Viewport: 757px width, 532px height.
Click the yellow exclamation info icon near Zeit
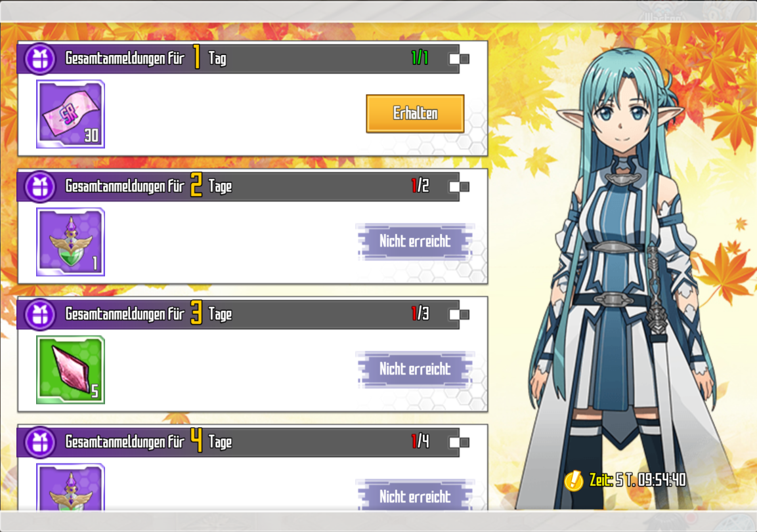574,480
